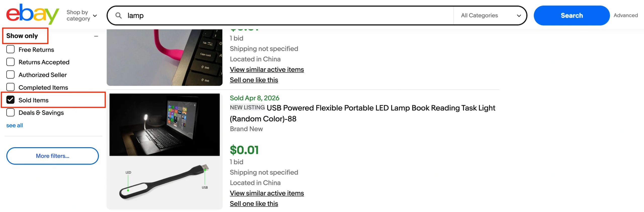Tick the Deals & Savings checkbox
This screenshot has width=644, height=212.
coord(11,113)
